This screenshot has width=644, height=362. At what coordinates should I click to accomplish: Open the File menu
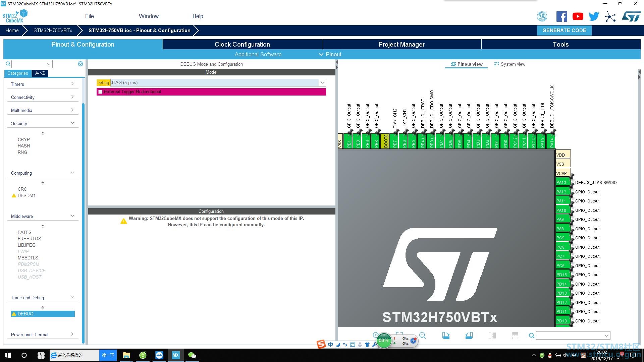pos(90,16)
